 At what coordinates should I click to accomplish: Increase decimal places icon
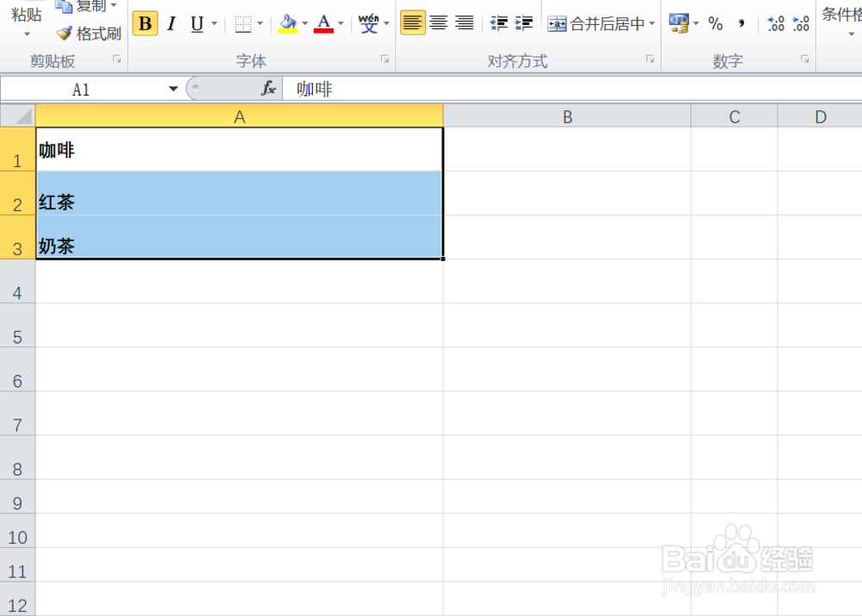[x=775, y=23]
